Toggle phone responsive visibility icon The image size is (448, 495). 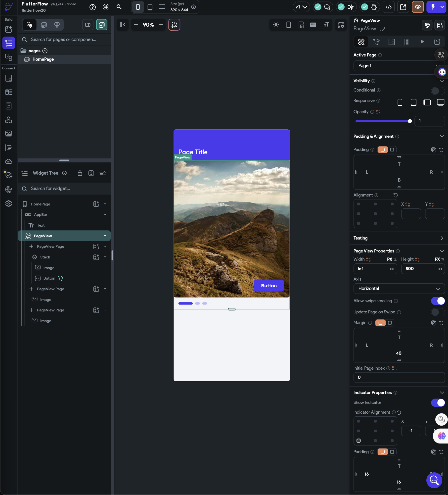pos(400,102)
